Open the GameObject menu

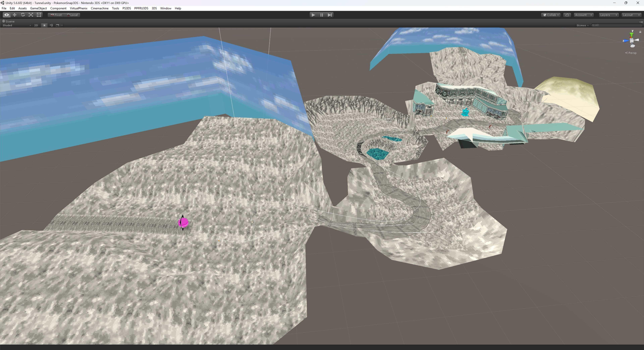click(39, 8)
